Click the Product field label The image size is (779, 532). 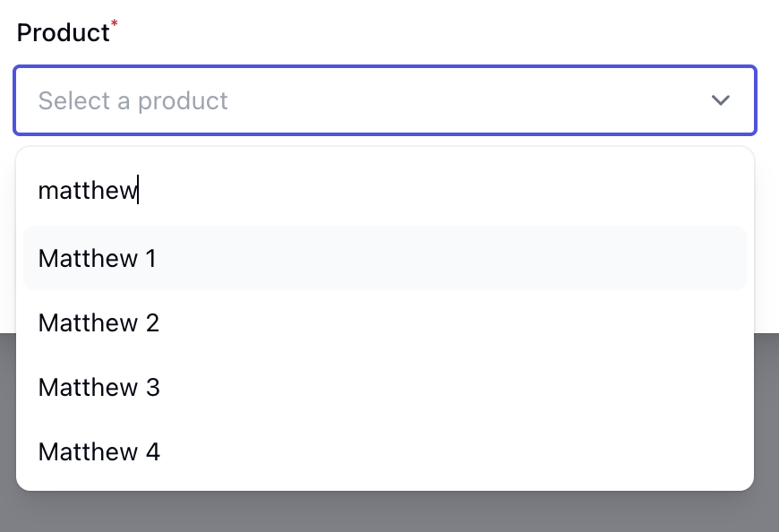click(63, 32)
